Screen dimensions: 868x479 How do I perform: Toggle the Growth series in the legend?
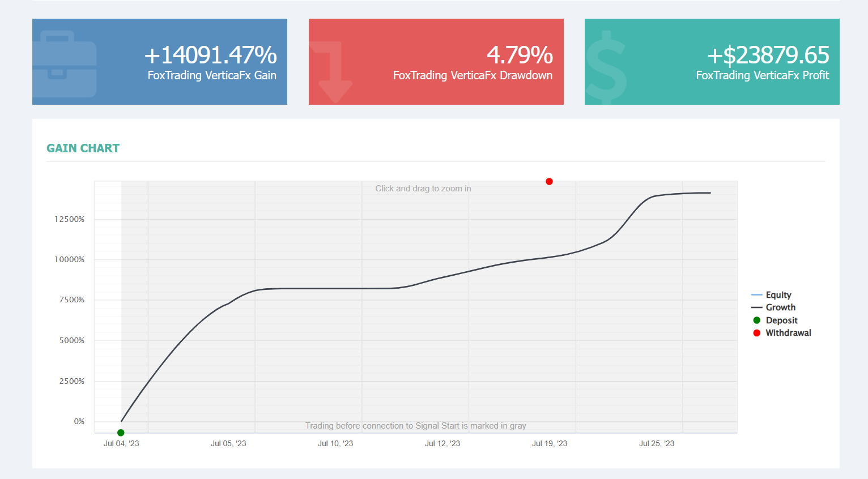pos(773,307)
